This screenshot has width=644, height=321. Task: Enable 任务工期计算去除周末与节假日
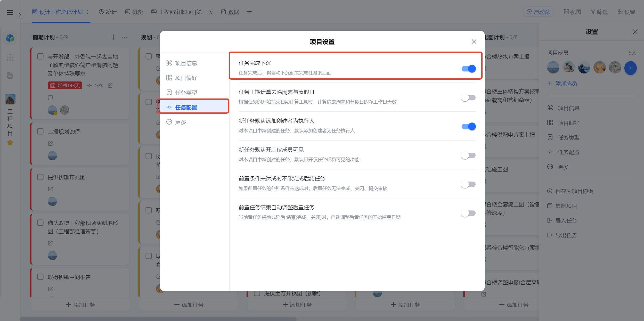[468, 98]
